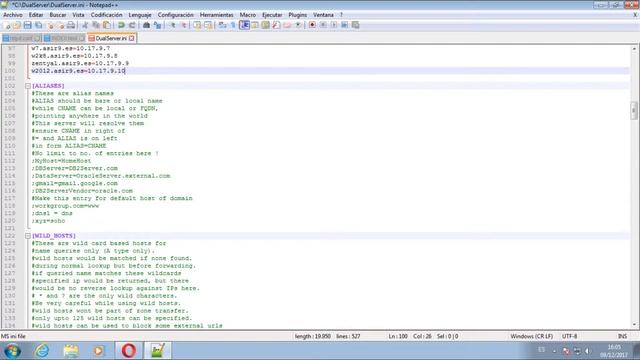Click the Copy toolbar icon

[96, 25]
